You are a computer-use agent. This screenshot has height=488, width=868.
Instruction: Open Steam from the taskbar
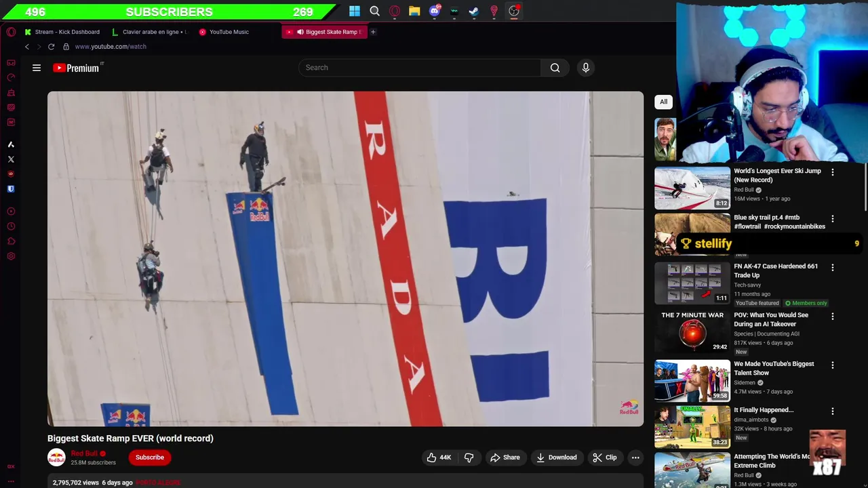coord(474,11)
